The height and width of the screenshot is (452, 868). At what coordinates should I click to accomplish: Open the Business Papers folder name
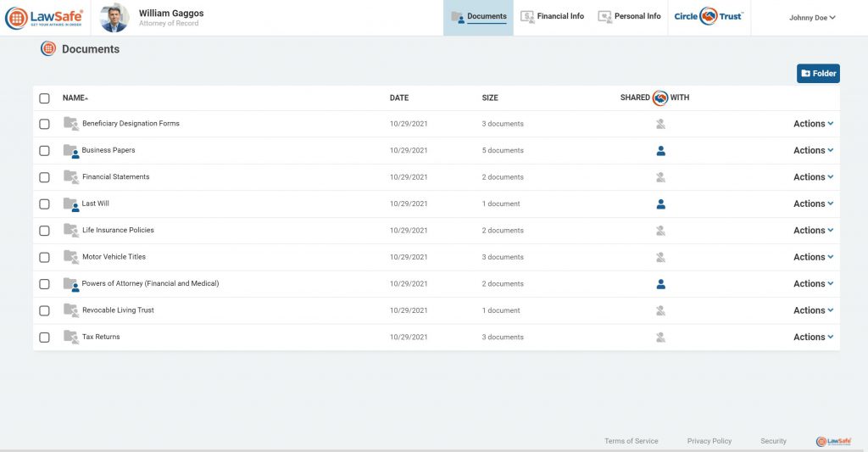click(x=108, y=150)
